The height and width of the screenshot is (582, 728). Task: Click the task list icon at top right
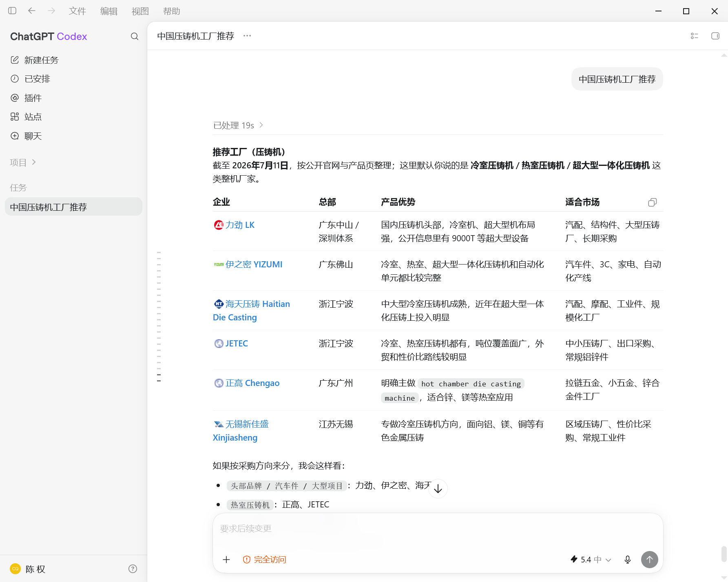pos(695,36)
